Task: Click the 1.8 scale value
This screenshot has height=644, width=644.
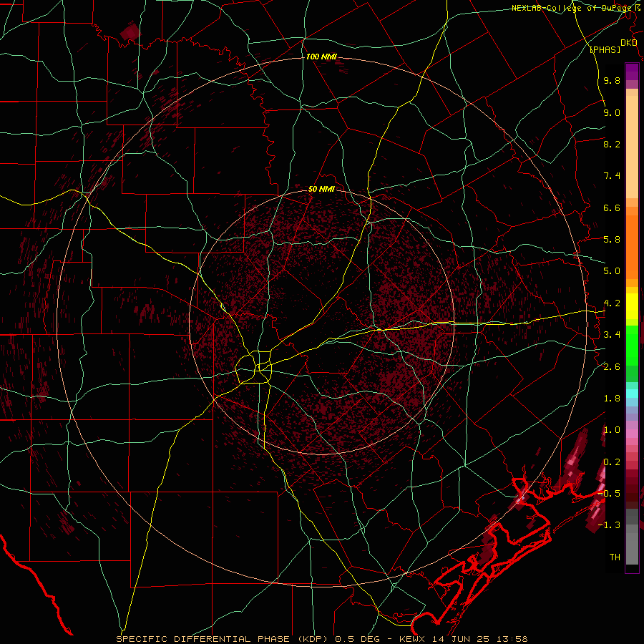Action: pyautogui.click(x=612, y=399)
